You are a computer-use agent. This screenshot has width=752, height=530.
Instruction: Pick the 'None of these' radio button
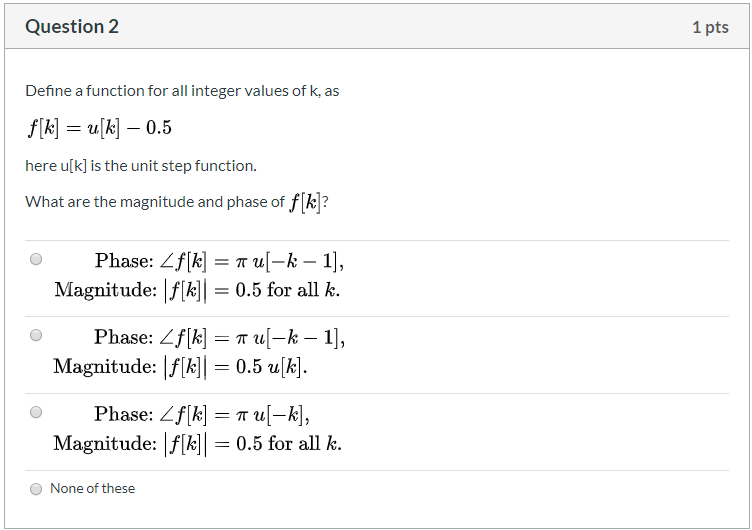(36, 489)
